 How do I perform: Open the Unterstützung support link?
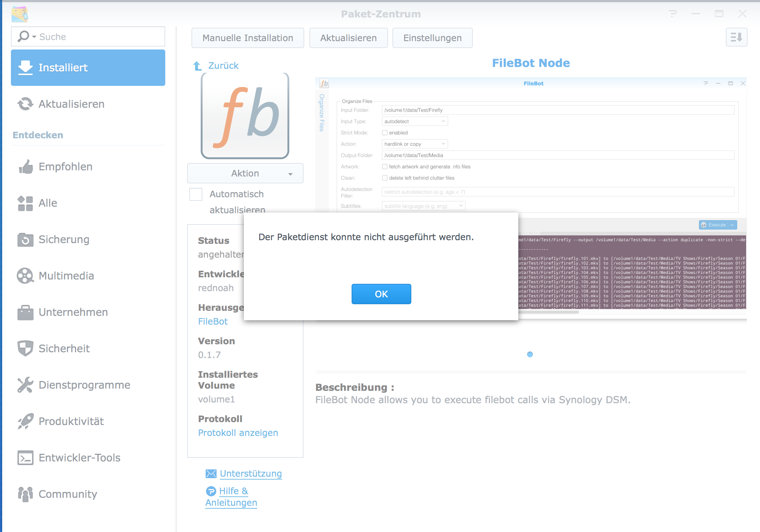251,473
